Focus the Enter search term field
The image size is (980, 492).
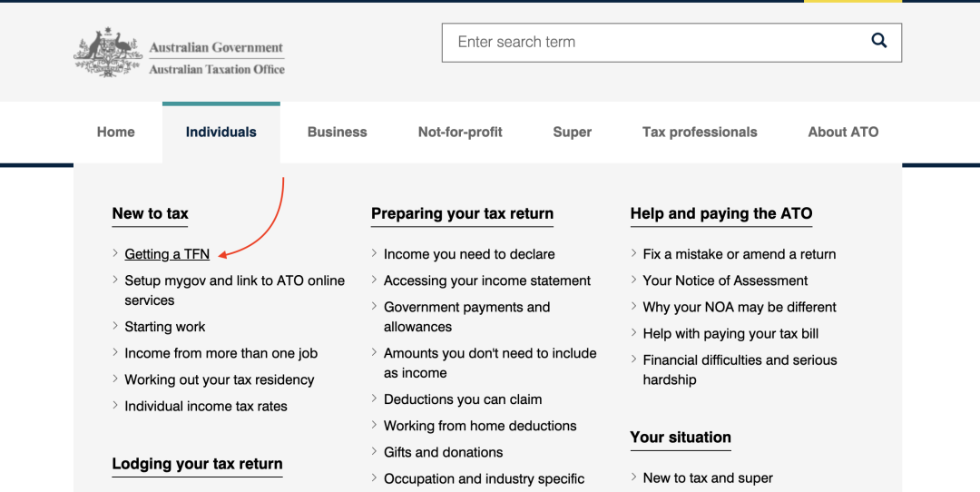[x=656, y=43]
